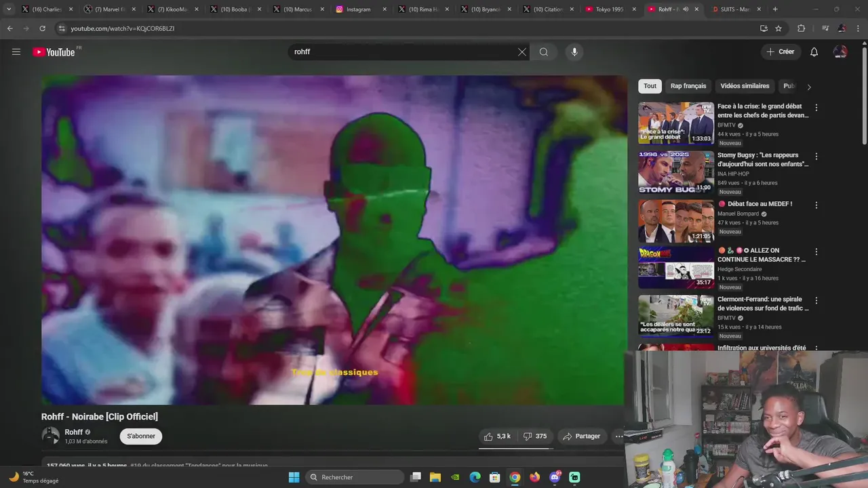Open the tab search dropdown arrow
Screen dimensions: 868x488
(x=9, y=9)
